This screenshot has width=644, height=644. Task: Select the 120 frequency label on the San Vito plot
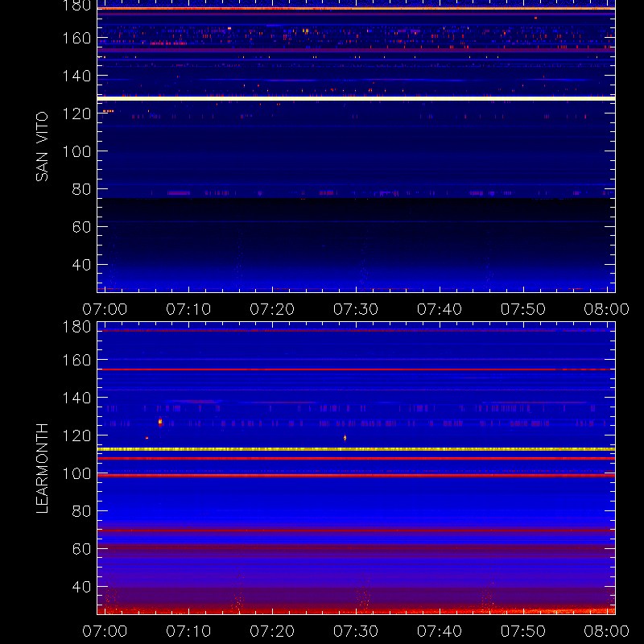point(76,114)
